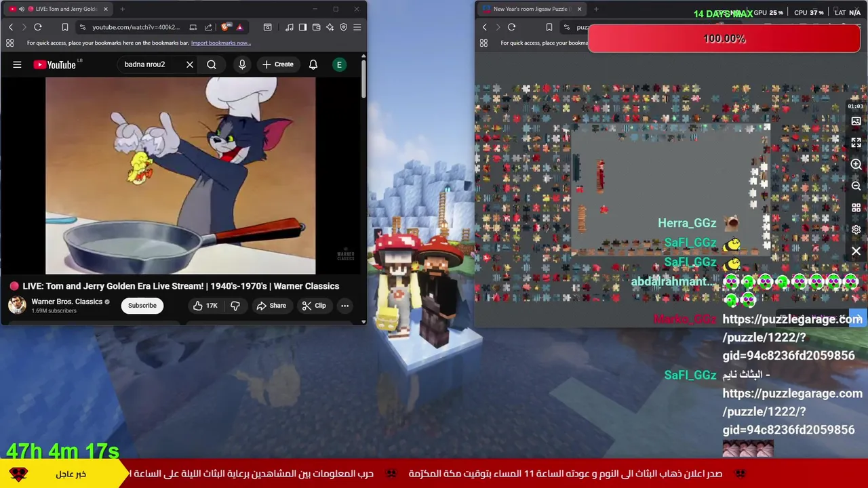Viewport: 868px width, 488px height.
Task: Mute the tab via its speaker icon
Action: (x=21, y=9)
